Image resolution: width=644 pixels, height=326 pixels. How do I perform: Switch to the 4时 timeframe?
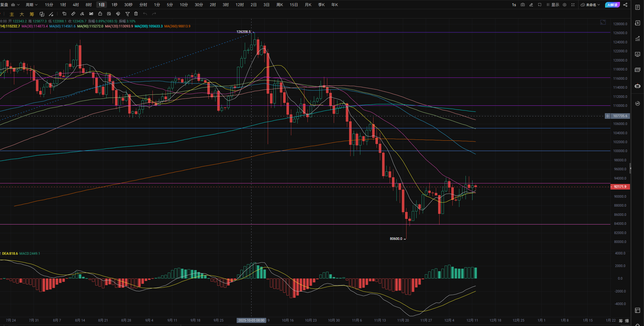point(76,5)
